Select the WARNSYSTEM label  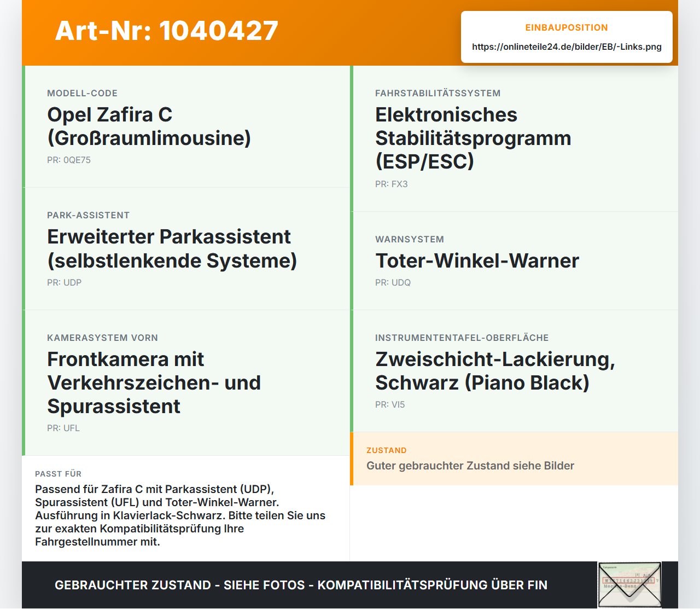tap(410, 239)
